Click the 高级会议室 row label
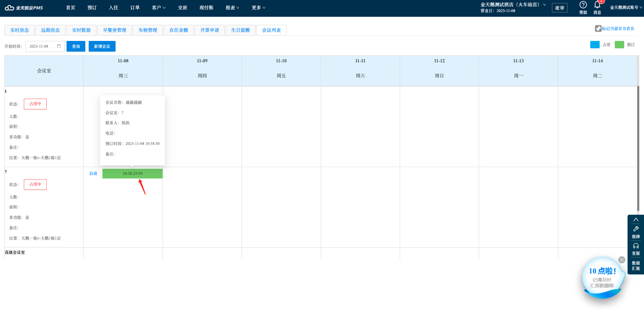The height and width of the screenshot is (309, 644). (x=15, y=252)
